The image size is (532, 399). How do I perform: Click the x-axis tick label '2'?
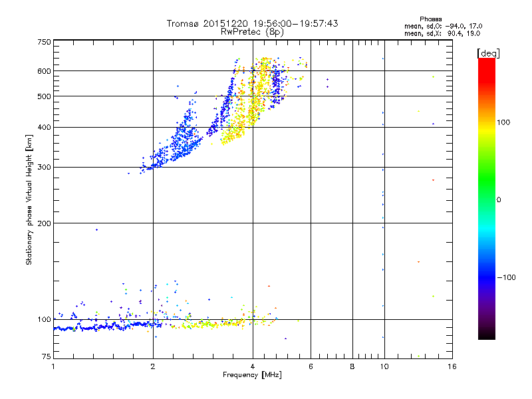pyautogui.click(x=153, y=366)
